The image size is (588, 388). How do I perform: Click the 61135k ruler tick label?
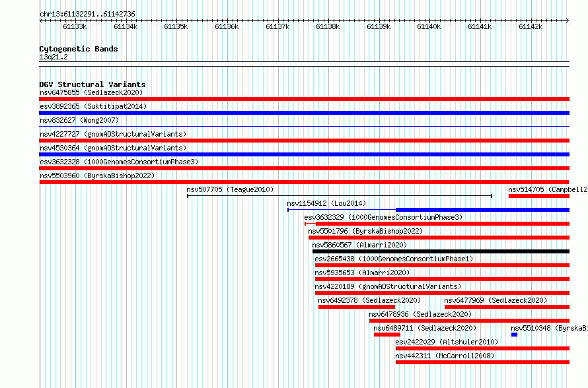point(176,26)
